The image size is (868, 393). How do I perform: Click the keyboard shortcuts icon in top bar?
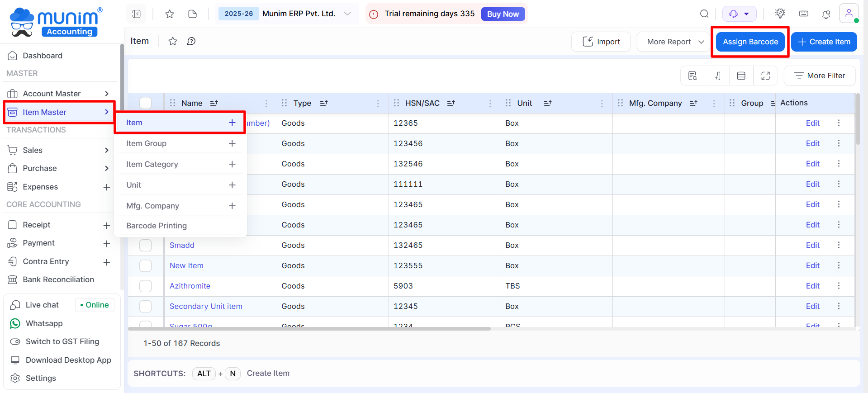pos(804,14)
